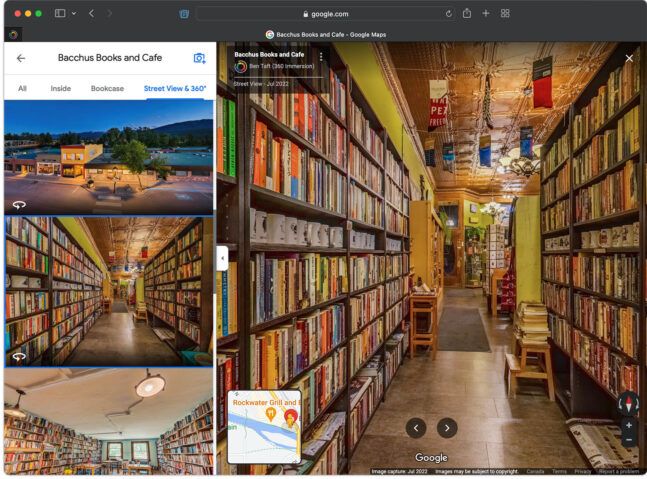Viewport: 647px width, 479px height.
Task: Select Bacchus Books and Cafe tab
Action: coord(326,35)
